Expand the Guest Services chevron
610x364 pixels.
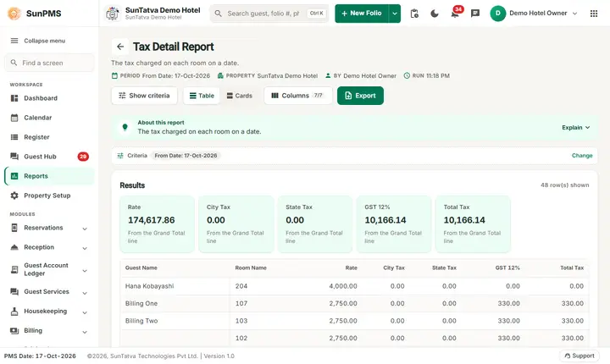(x=85, y=293)
